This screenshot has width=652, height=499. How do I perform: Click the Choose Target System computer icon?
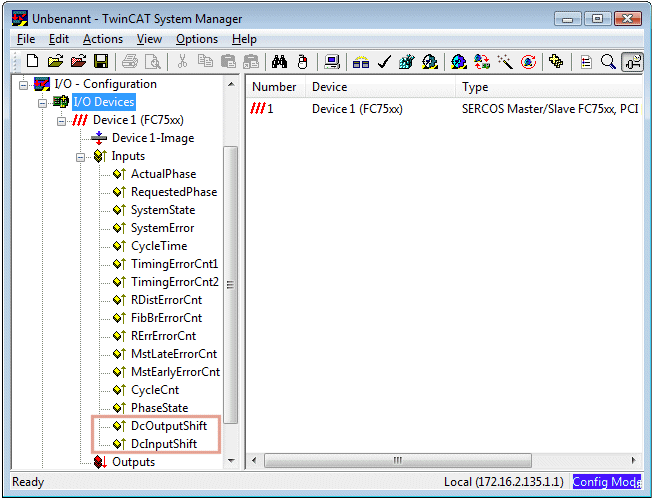pyautogui.click(x=332, y=62)
